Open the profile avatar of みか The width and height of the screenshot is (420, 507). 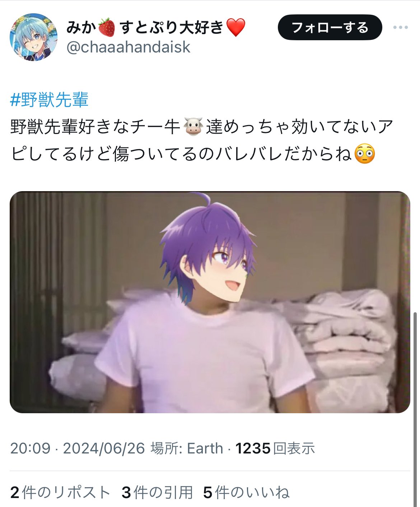33,37
